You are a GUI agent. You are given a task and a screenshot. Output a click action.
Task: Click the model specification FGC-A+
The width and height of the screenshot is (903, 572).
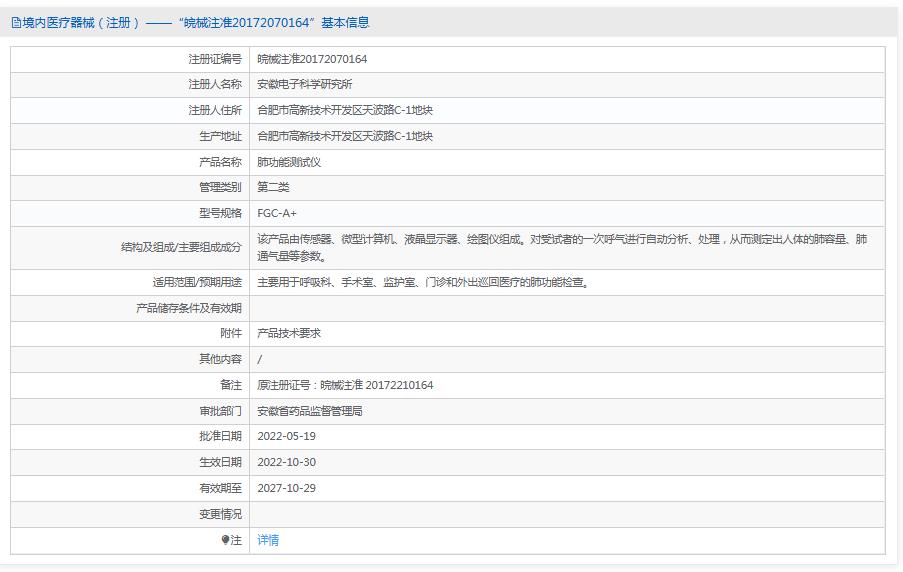click(277, 213)
